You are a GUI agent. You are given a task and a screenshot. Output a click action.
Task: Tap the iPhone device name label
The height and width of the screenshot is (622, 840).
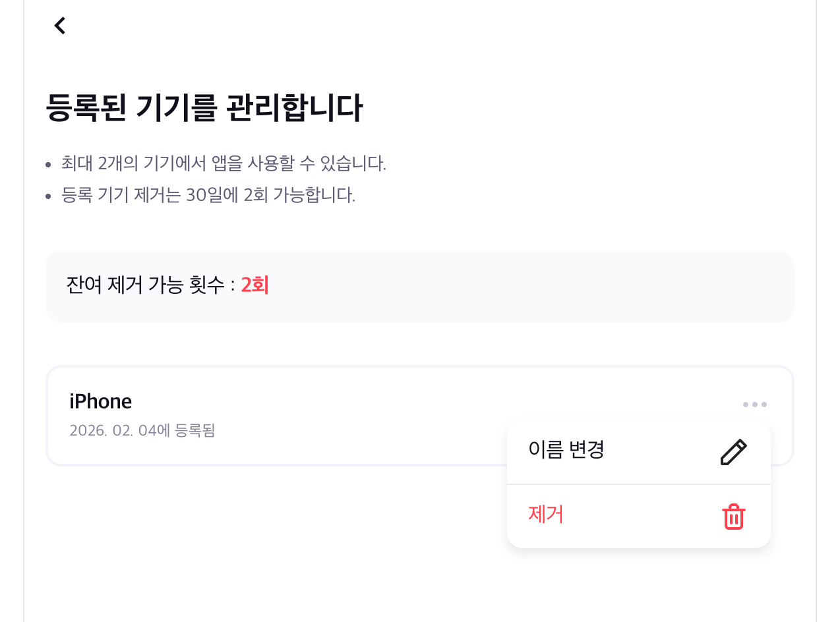100,401
